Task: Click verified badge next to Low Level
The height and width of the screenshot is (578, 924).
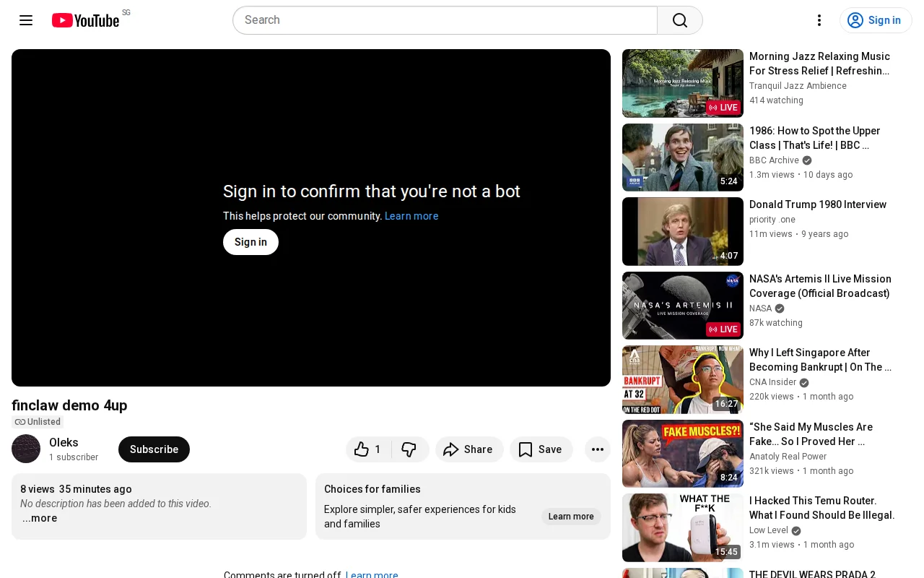Action: click(796, 530)
